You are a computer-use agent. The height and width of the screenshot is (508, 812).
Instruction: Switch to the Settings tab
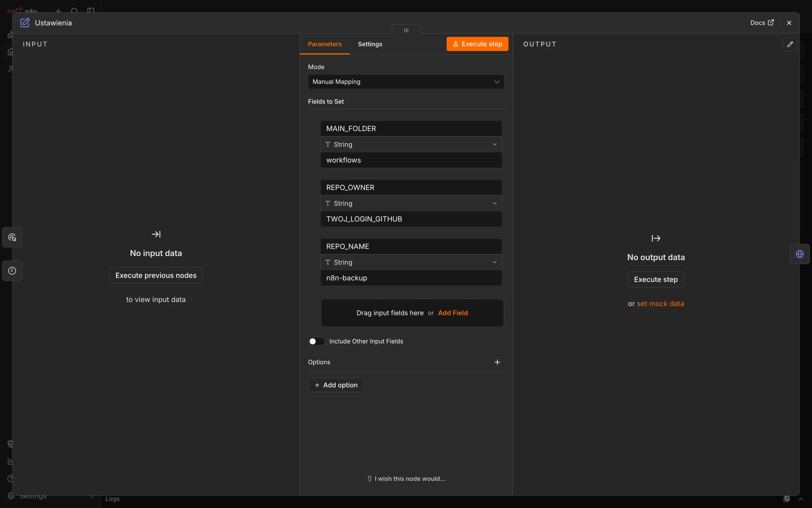tap(370, 44)
